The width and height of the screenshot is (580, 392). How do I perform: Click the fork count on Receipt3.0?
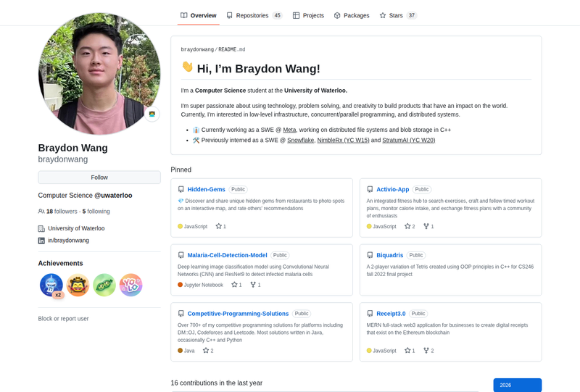click(x=428, y=351)
